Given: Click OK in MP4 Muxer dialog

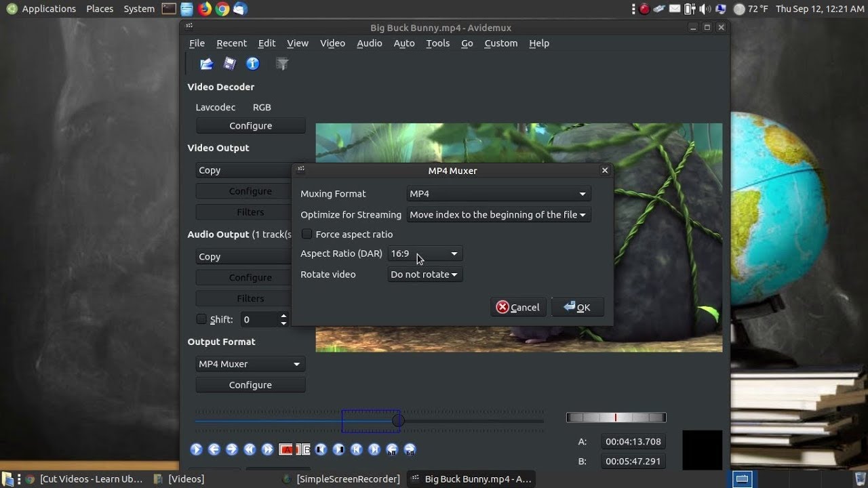Looking at the screenshot, I should (x=577, y=307).
